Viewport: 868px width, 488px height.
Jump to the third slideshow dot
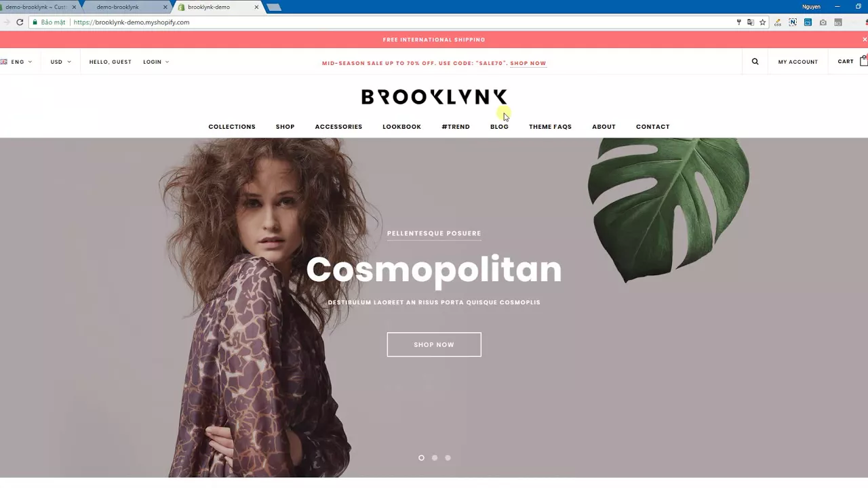(x=448, y=457)
